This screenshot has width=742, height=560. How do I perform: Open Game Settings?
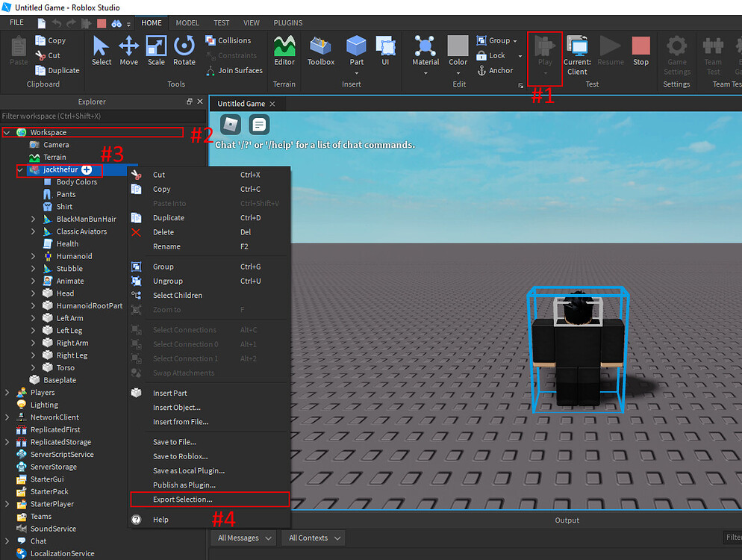pos(676,51)
